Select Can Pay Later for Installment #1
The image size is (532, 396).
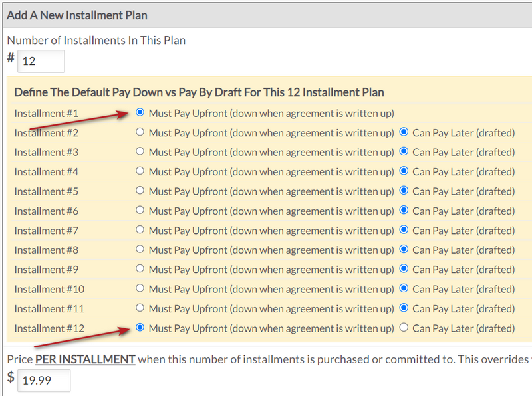(404, 113)
